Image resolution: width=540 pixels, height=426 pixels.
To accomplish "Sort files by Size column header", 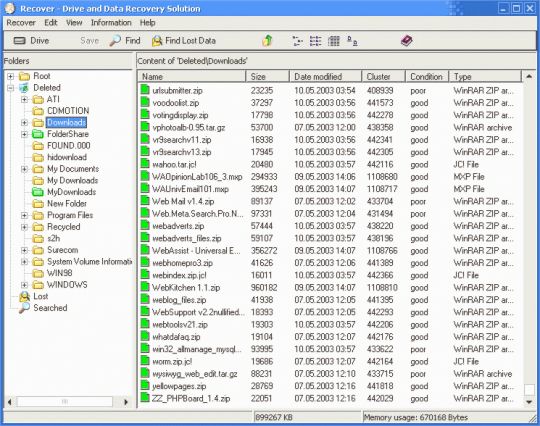I will (x=268, y=76).
